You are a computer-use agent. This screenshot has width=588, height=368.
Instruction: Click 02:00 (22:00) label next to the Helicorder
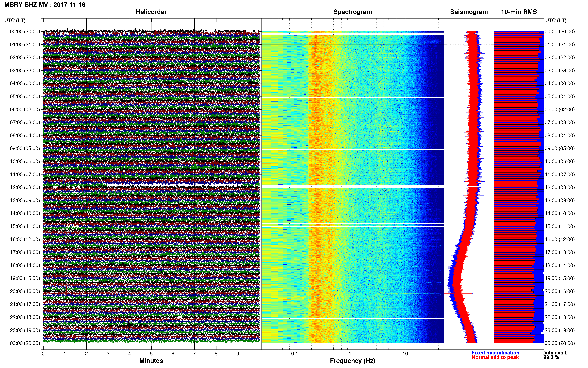click(x=25, y=57)
